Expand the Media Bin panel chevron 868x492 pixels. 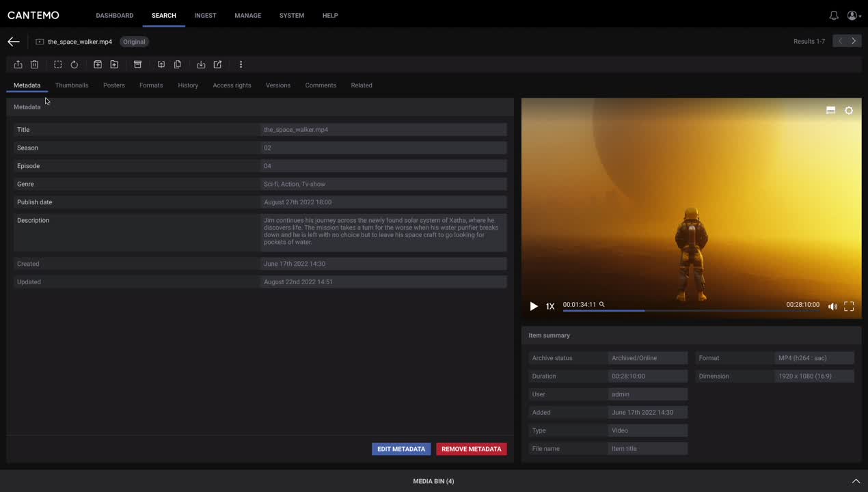click(x=856, y=481)
